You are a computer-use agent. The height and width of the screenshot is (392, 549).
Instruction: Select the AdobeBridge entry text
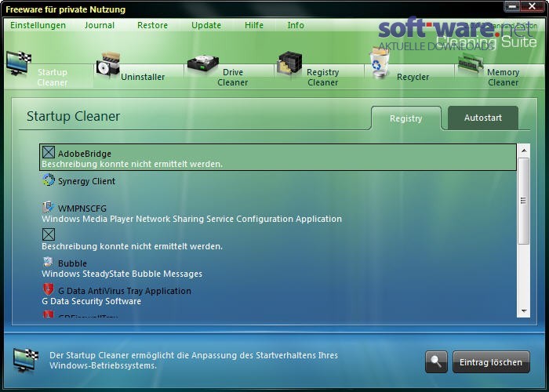click(x=85, y=154)
